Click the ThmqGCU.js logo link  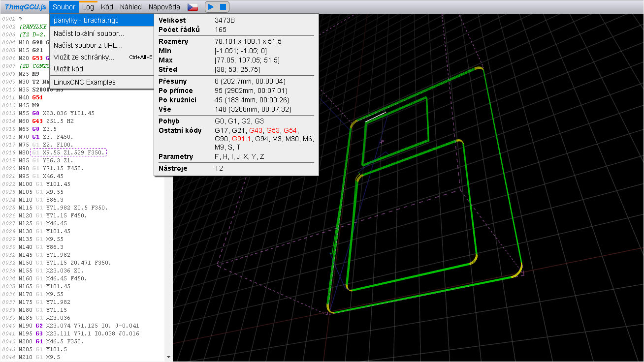[x=25, y=7]
